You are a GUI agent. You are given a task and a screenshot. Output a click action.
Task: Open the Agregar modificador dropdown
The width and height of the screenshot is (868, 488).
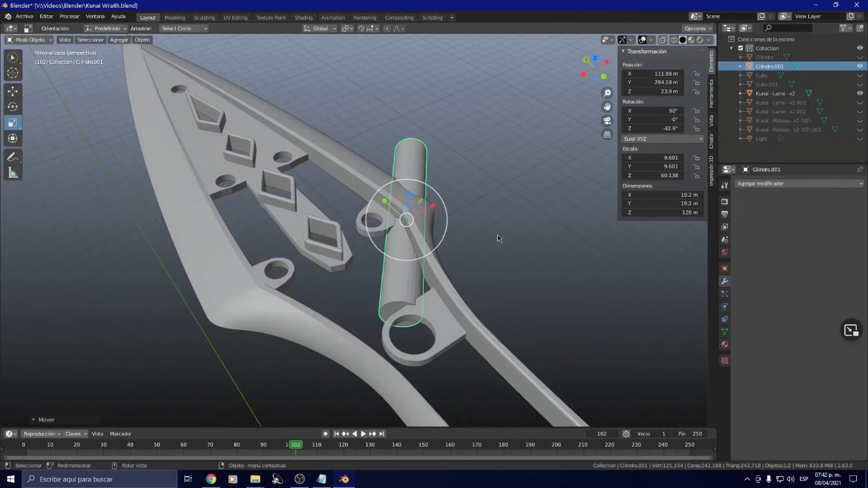799,184
